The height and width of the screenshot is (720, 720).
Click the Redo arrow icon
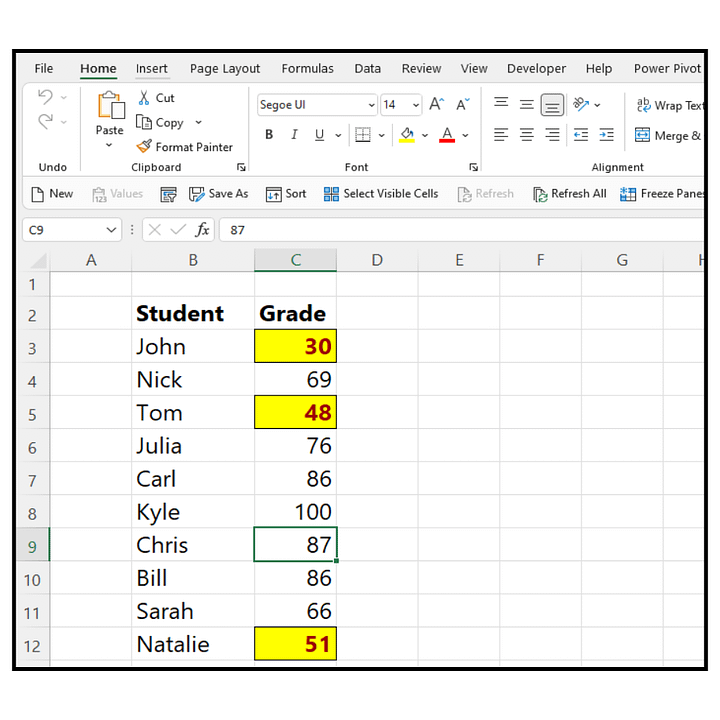[x=45, y=122]
